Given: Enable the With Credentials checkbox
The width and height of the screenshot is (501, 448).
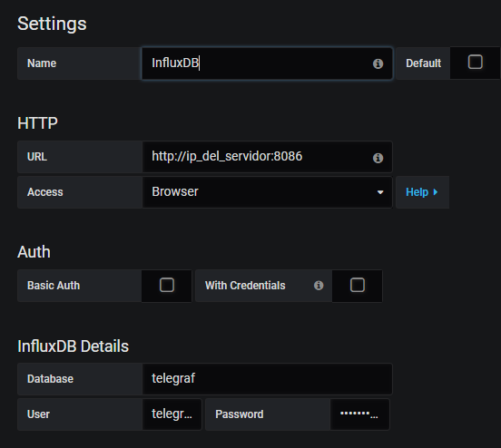Looking at the screenshot, I should tap(358, 285).
